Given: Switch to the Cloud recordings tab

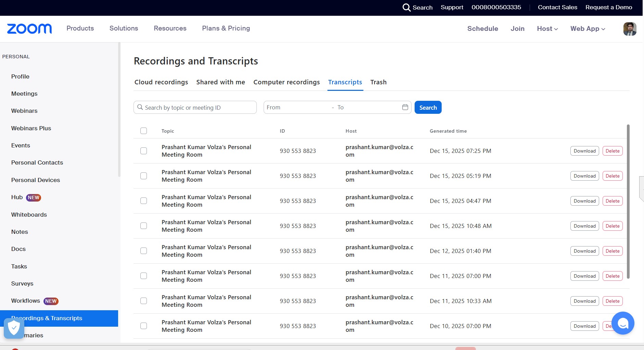Looking at the screenshot, I should (x=161, y=82).
